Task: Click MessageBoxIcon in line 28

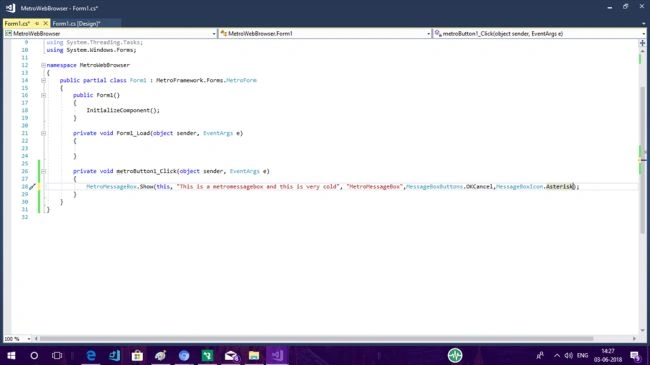Action: coord(519,187)
